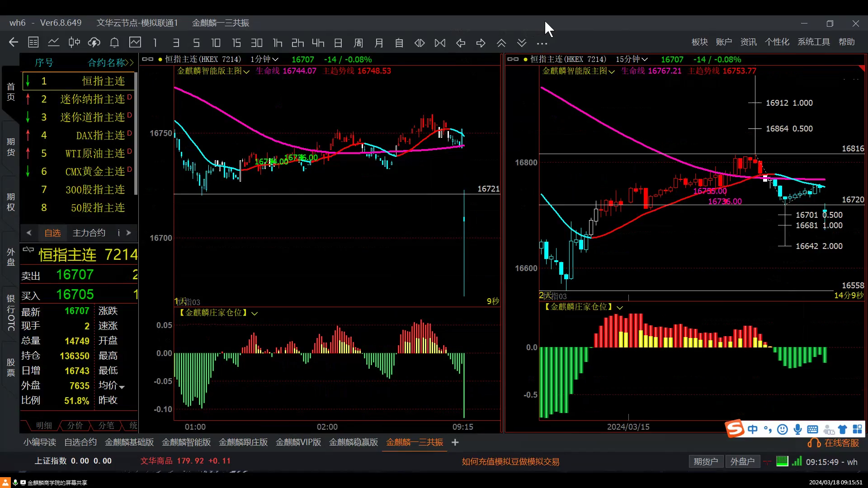Open the 账户 menu
The width and height of the screenshot is (868, 488).
(x=724, y=42)
